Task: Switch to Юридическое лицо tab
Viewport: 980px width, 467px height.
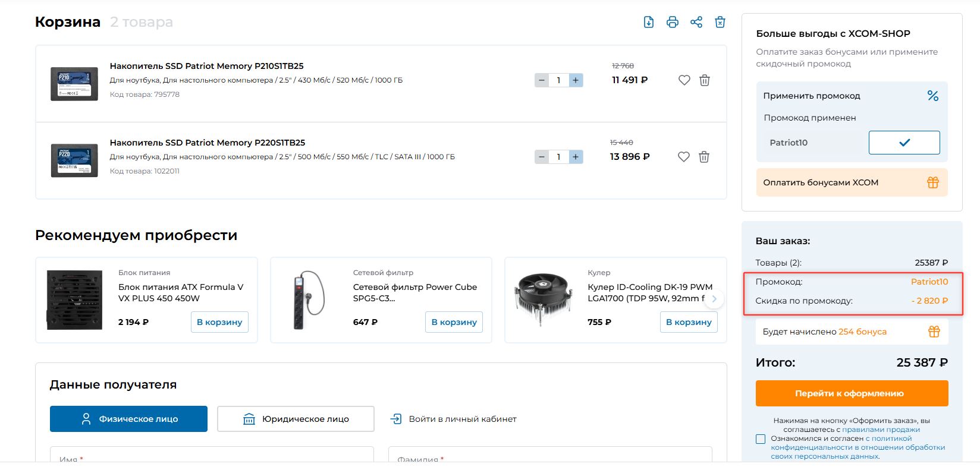Action: (296, 419)
